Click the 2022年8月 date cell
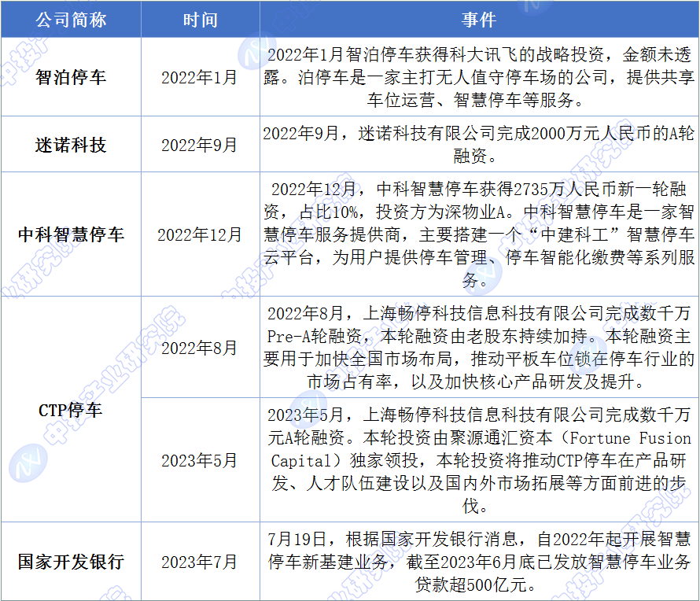The height and width of the screenshot is (601, 700). coord(200,348)
